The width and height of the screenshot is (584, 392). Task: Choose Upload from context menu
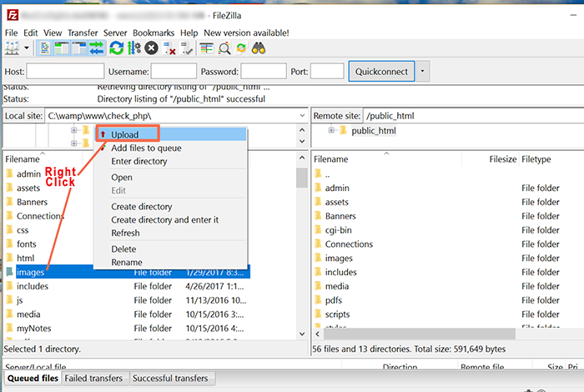pos(171,134)
